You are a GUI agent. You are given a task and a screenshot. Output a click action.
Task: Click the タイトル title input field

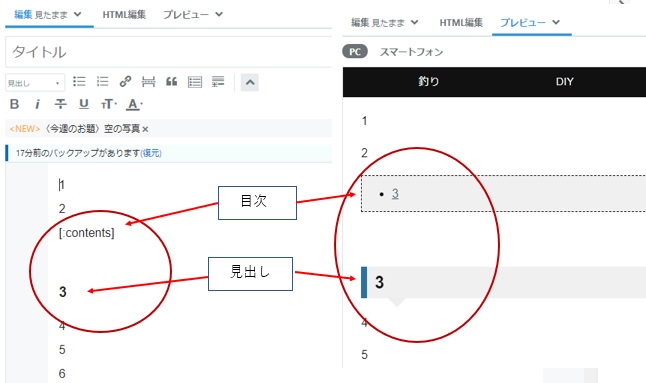pyautogui.click(x=169, y=52)
